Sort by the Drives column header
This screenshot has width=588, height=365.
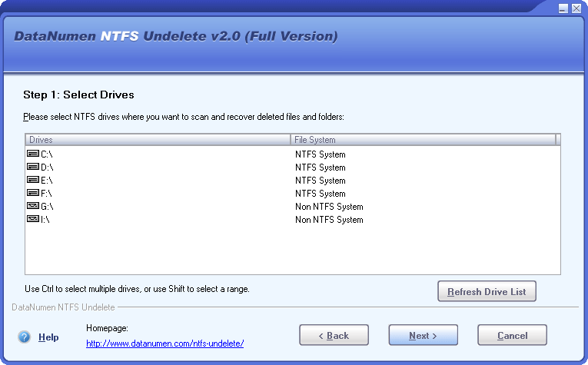[x=158, y=140]
